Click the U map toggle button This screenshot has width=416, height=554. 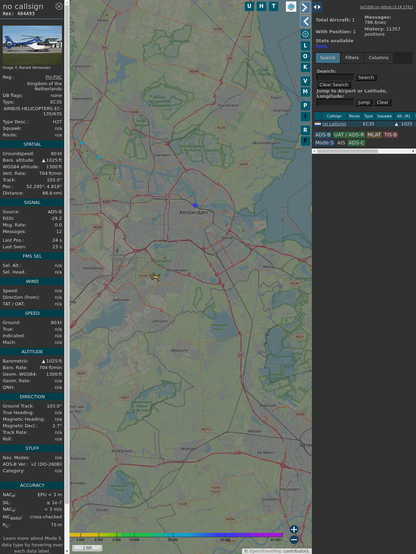pos(249,6)
